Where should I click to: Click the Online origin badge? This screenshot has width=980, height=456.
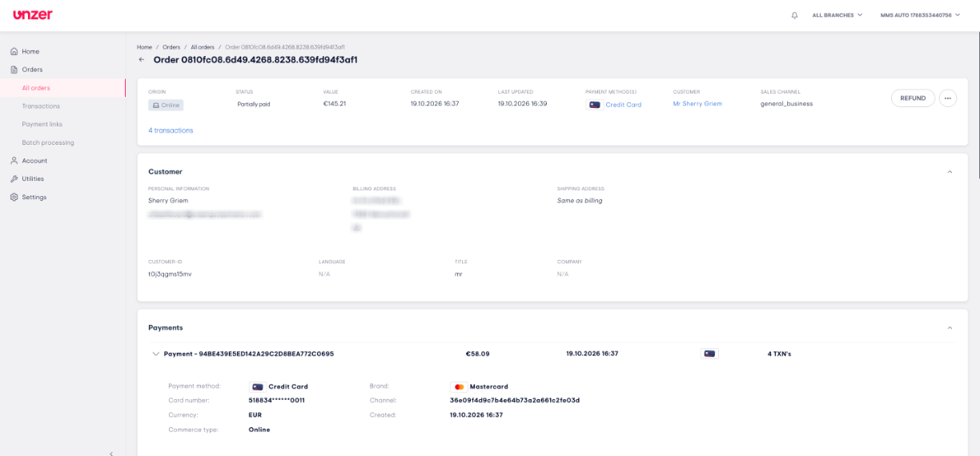(166, 105)
